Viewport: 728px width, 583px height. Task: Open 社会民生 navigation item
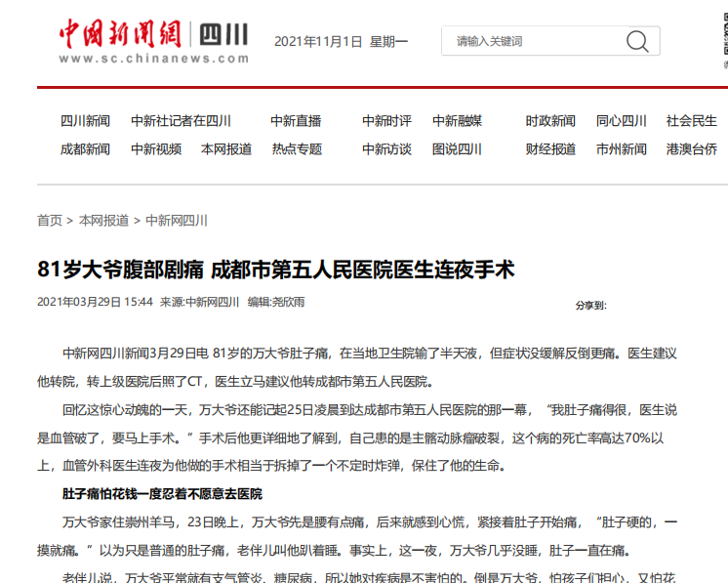point(692,121)
